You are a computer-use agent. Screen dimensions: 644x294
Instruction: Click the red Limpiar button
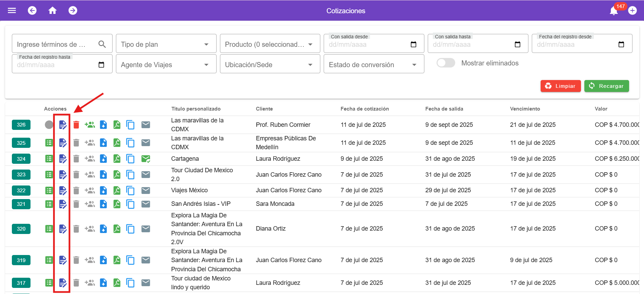tap(560, 86)
